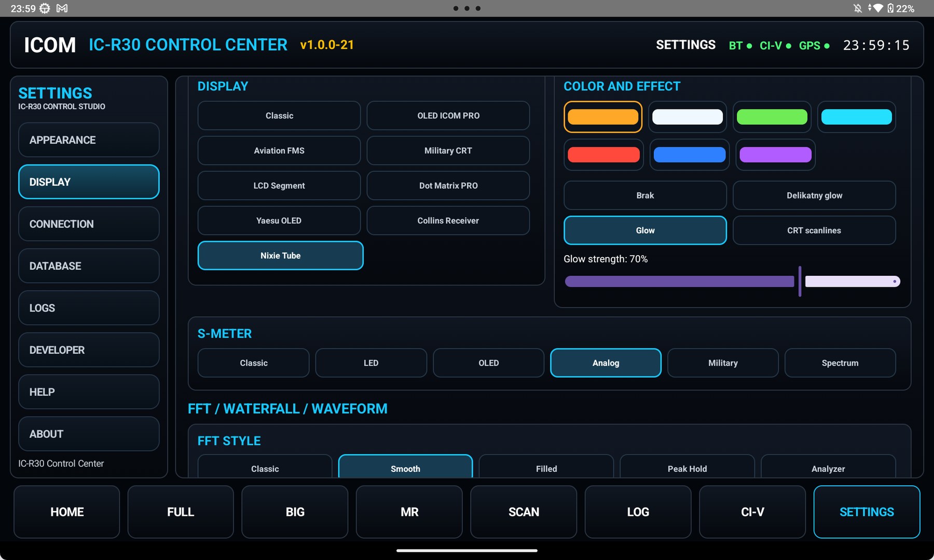Click the BT status indicator
This screenshot has width=934, height=560.
point(740,46)
